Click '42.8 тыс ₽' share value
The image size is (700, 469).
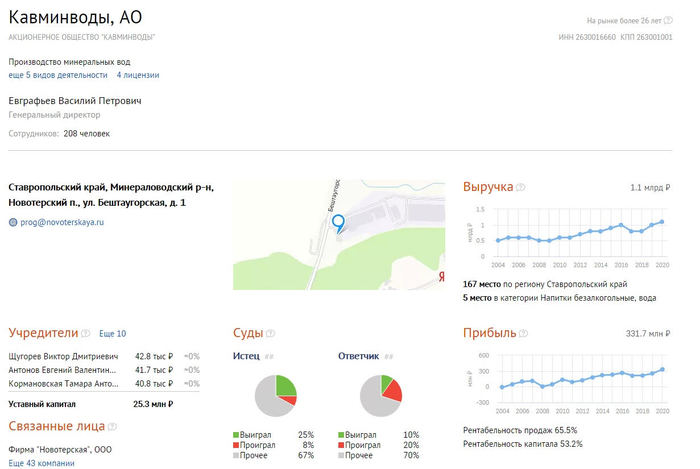click(154, 357)
